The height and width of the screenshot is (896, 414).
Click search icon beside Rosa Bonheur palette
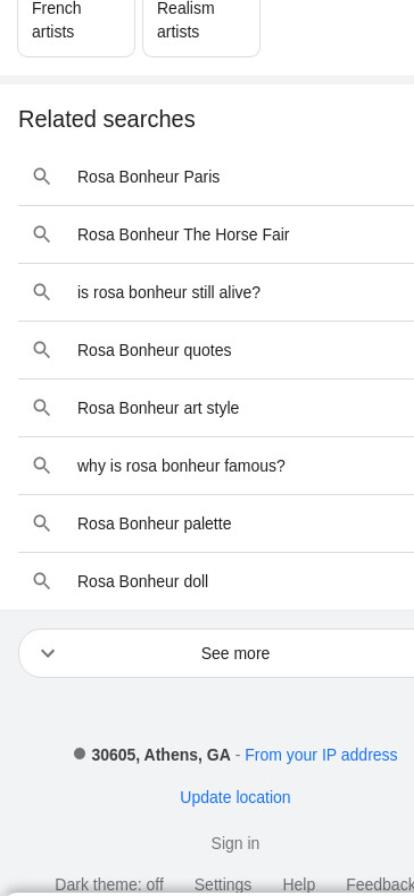(41, 523)
